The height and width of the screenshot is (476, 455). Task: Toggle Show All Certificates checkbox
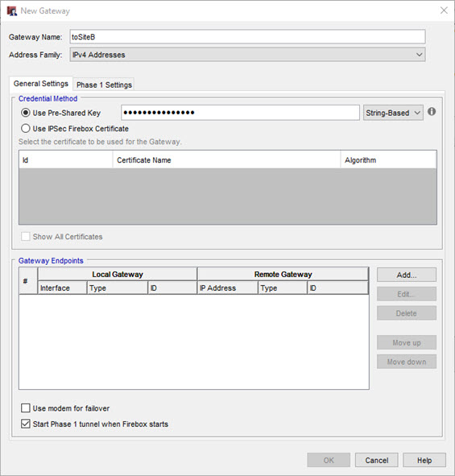pyautogui.click(x=26, y=237)
